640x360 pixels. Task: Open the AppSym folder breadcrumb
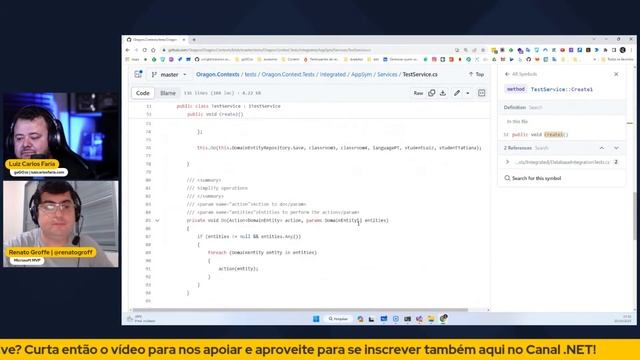[x=362, y=74]
